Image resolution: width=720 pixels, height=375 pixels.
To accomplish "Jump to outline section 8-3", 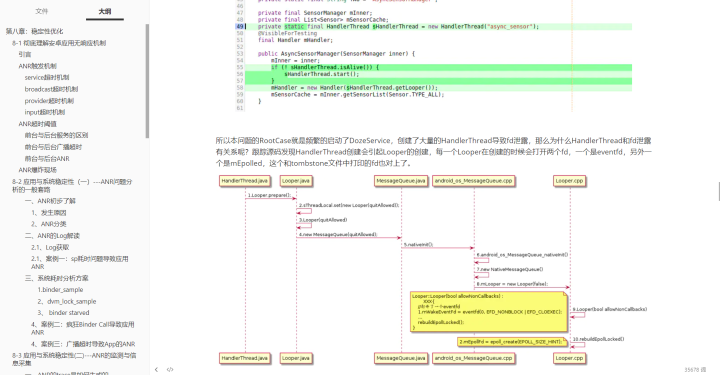I will tap(74, 359).
